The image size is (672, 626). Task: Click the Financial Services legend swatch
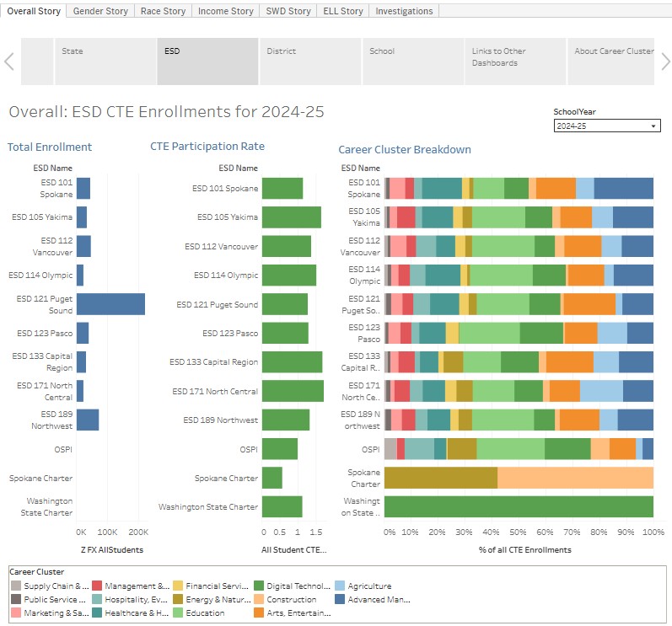pyautogui.click(x=178, y=586)
